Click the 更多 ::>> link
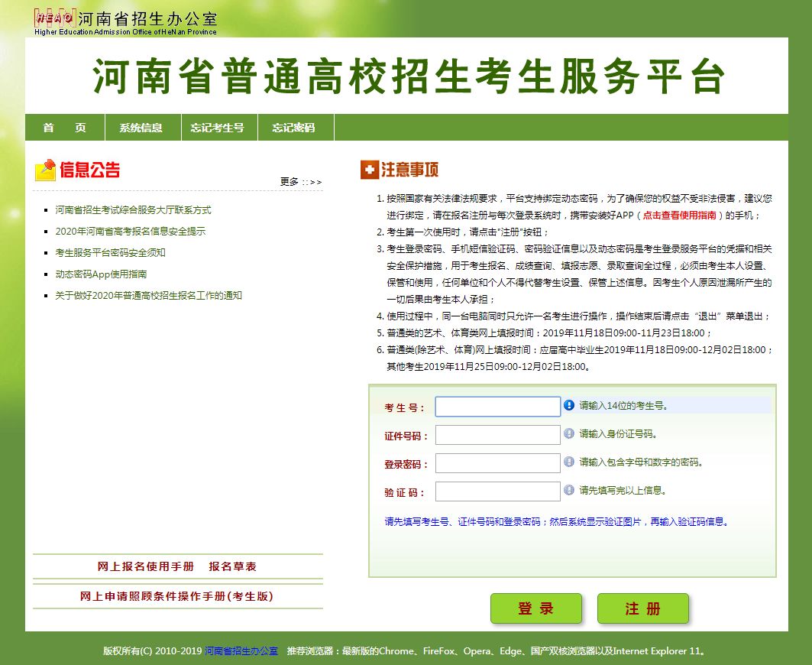Viewport: 812px width, 665px height. pos(301,182)
